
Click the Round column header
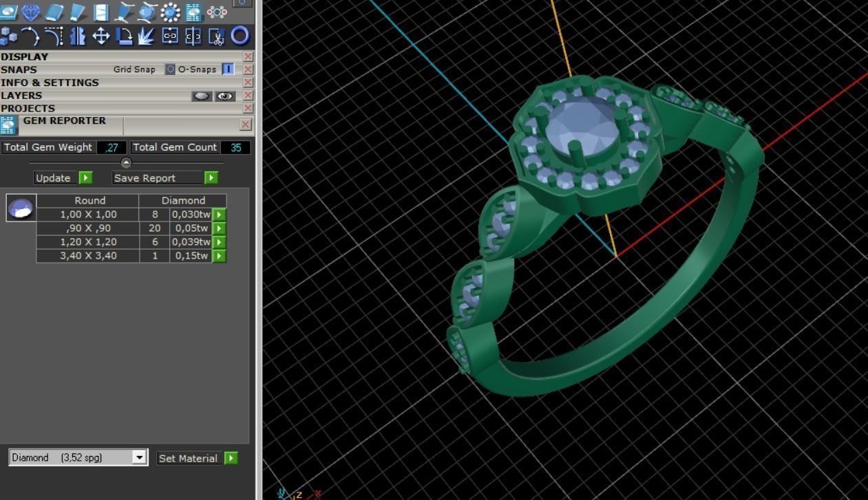89,200
